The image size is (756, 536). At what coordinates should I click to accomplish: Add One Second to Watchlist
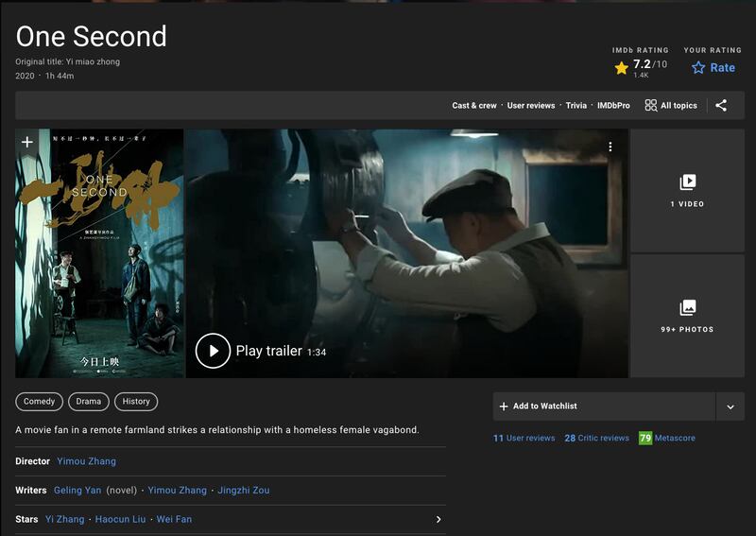click(605, 406)
